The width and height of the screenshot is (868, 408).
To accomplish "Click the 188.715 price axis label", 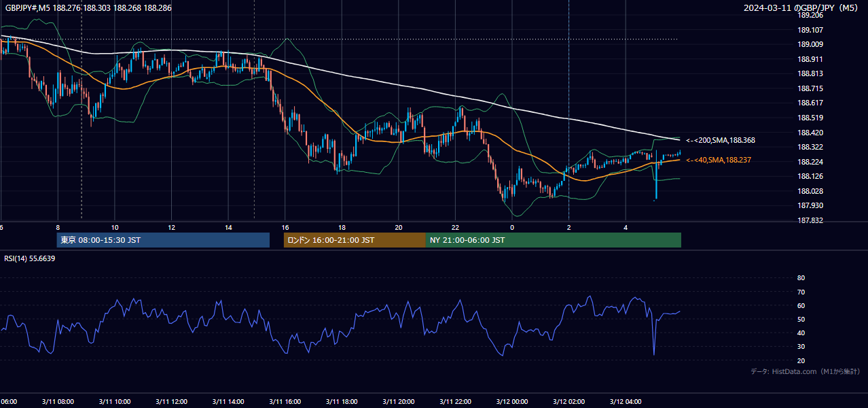I will coord(810,88).
